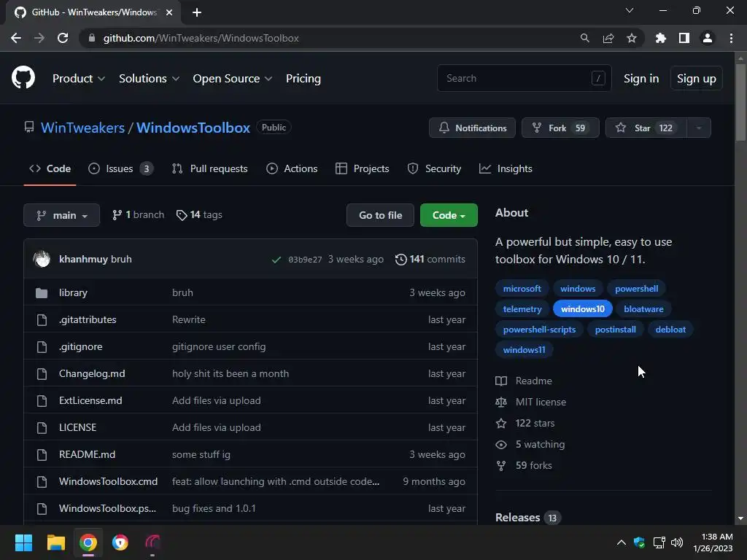Click the Notifications button
This screenshot has width=747, height=560.
click(x=472, y=128)
